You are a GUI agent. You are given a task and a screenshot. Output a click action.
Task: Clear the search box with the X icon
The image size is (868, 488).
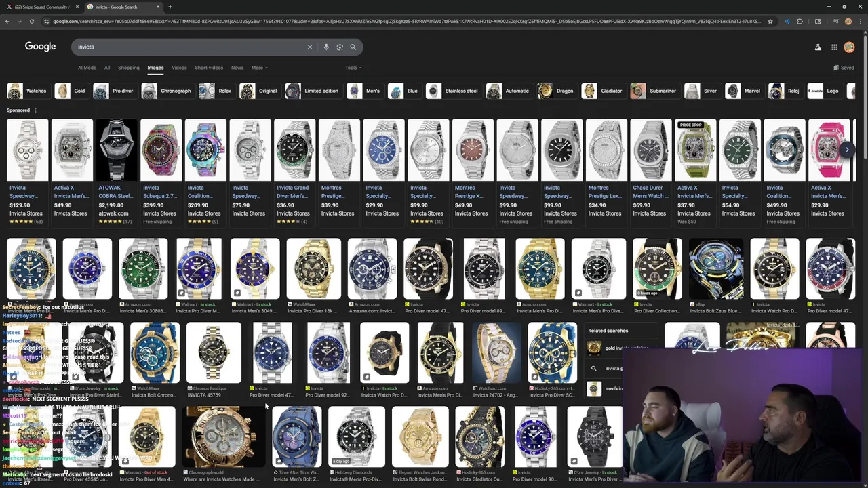[x=310, y=47]
